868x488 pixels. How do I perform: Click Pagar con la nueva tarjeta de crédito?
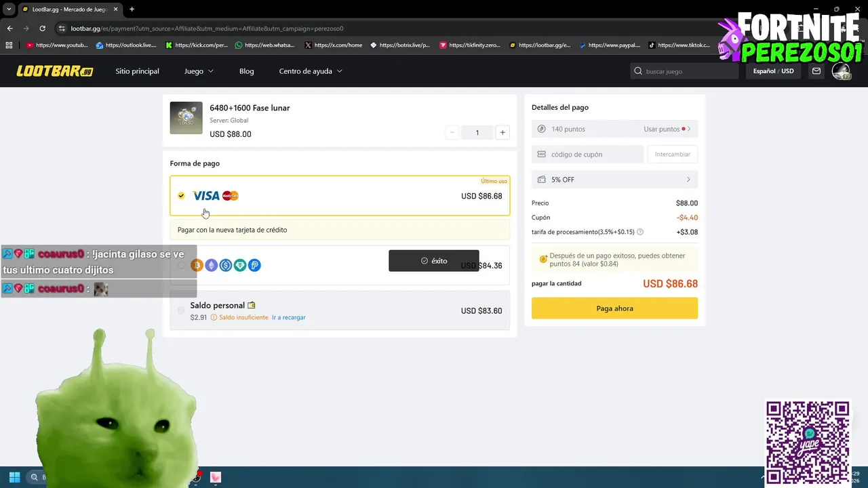(340, 230)
